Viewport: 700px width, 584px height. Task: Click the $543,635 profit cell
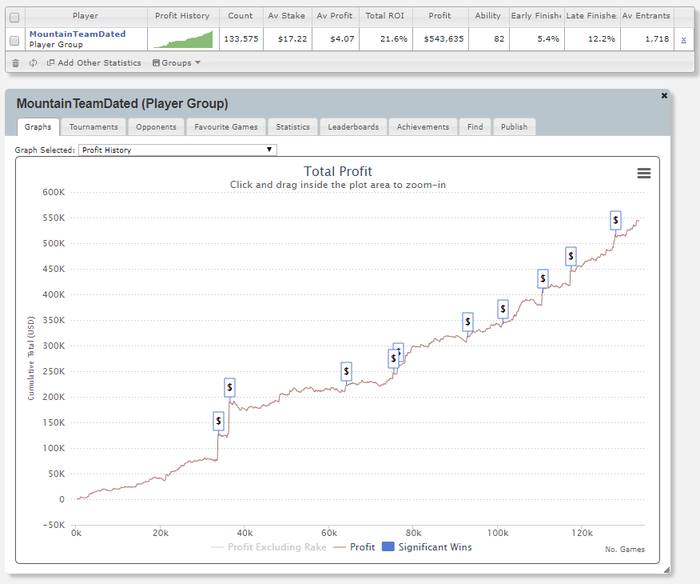point(440,39)
